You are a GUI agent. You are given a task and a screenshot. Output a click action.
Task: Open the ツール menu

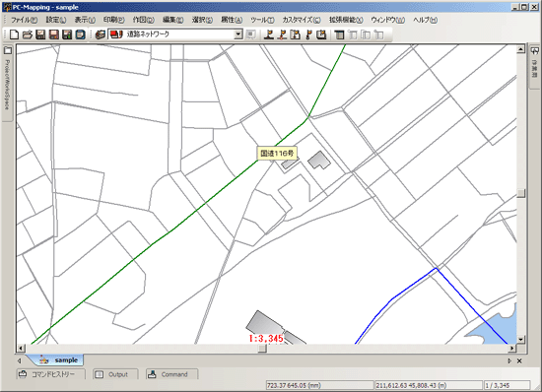pyautogui.click(x=262, y=20)
